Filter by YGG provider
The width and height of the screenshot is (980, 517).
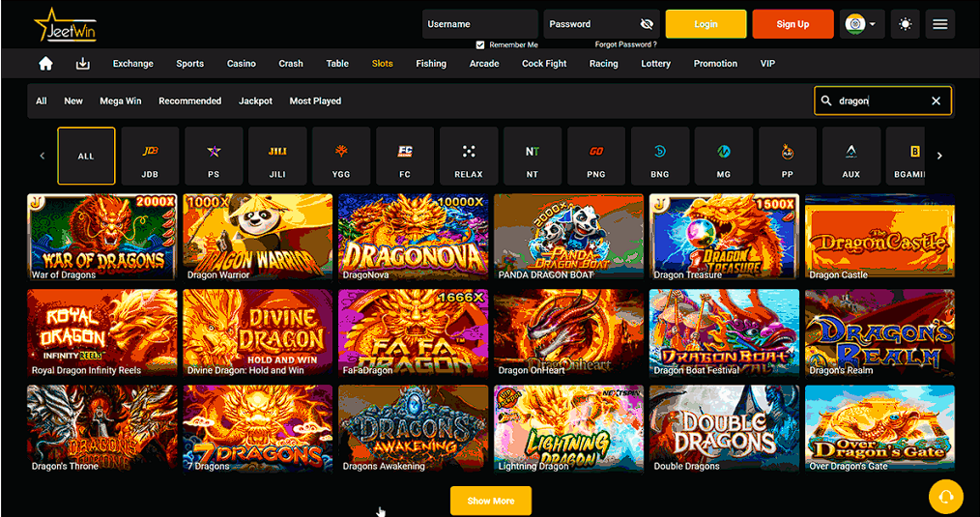click(341, 157)
